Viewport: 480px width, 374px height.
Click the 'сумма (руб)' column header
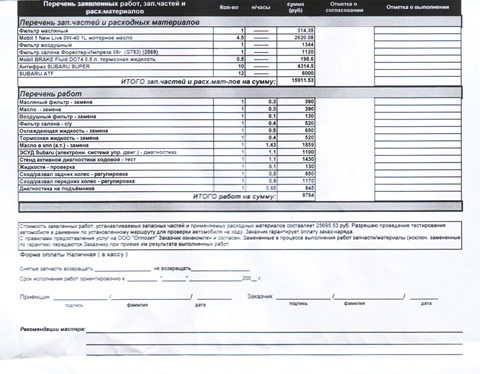[x=295, y=7]
